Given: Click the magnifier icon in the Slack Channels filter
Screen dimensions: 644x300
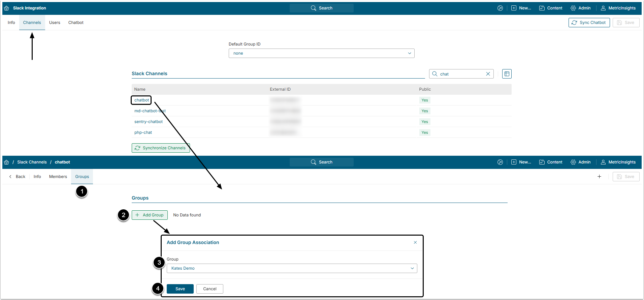Looking at the screenshot, I should pyautogui.click(x=435, y=74).
